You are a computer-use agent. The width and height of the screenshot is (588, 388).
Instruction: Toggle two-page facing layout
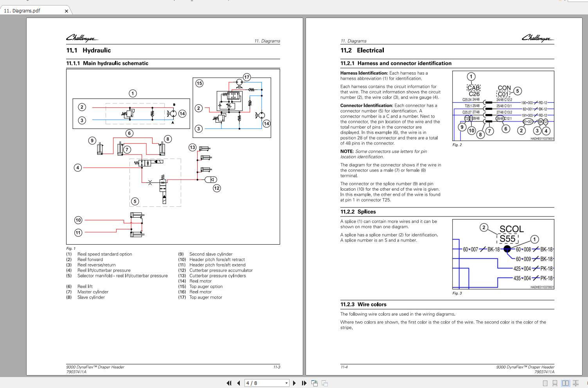(x=566, y=383)
